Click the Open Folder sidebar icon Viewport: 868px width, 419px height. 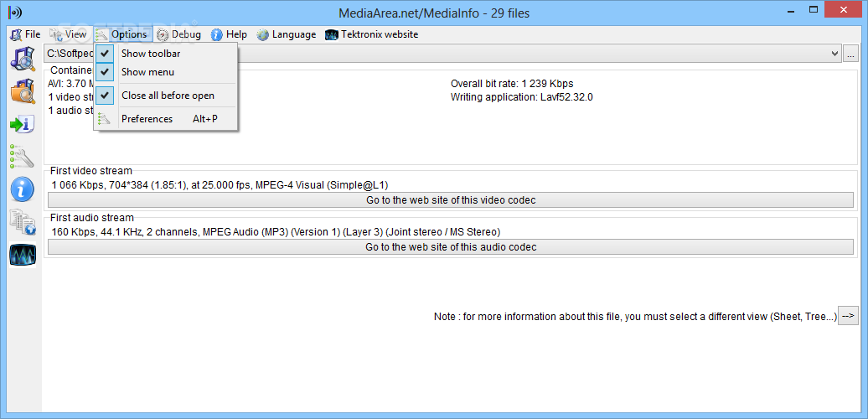[x=23, y=91]
